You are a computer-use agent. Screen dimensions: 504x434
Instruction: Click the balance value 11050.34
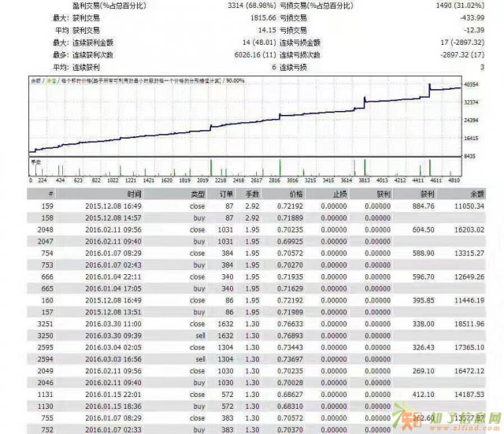click(x=467, y=205)
